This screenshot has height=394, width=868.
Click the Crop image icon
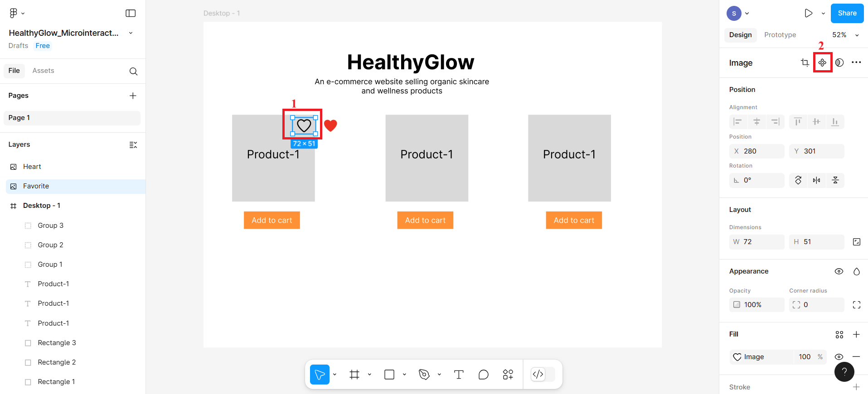point(805,62)
